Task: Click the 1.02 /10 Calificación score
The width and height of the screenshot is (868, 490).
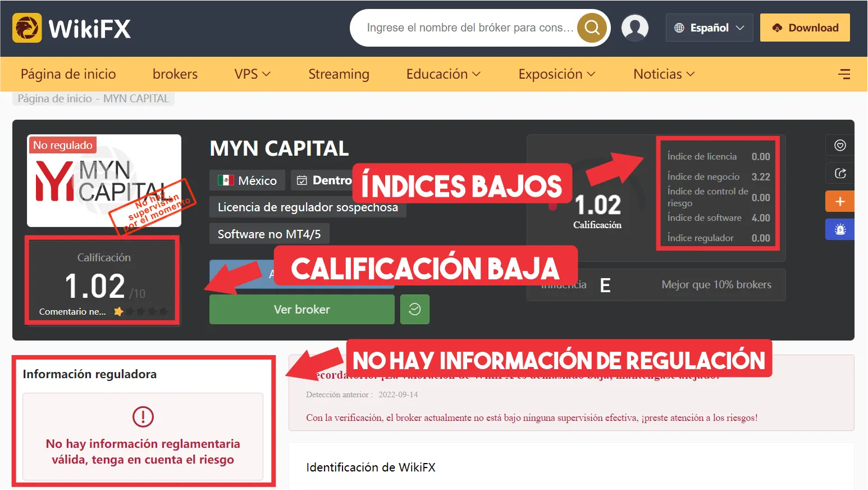Action: coord(104,285)
